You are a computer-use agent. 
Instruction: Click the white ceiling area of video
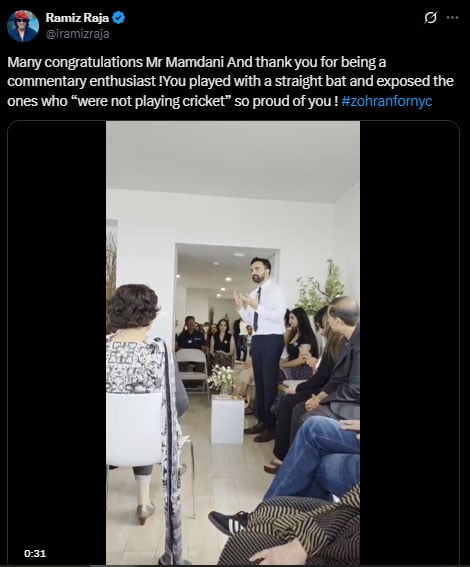pyautogui.click(x=233, y=159)
